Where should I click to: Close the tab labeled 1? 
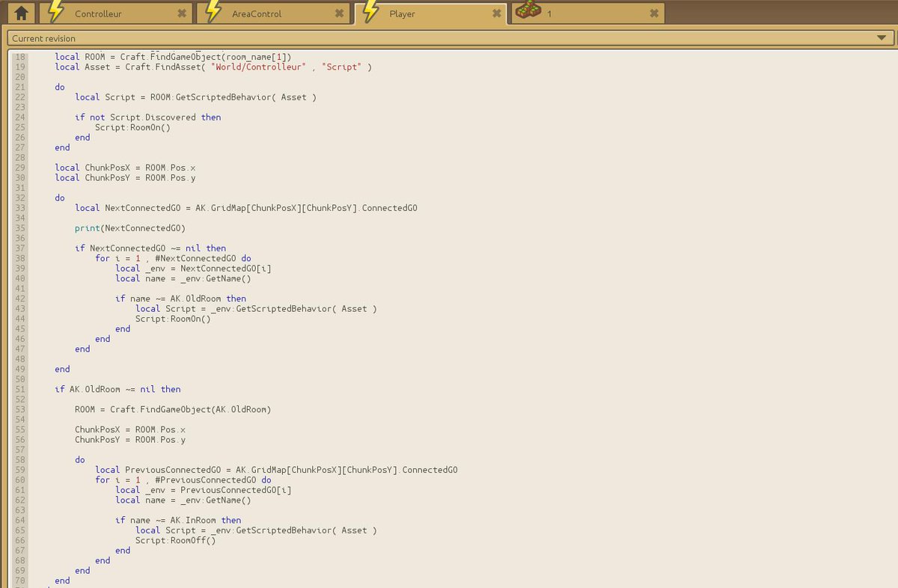coord(653,13)
